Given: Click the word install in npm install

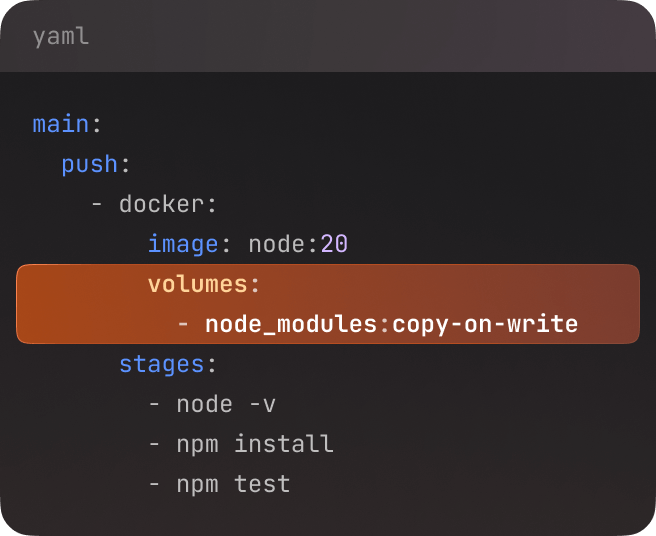Looking at the screenshot, I should 284,444.
